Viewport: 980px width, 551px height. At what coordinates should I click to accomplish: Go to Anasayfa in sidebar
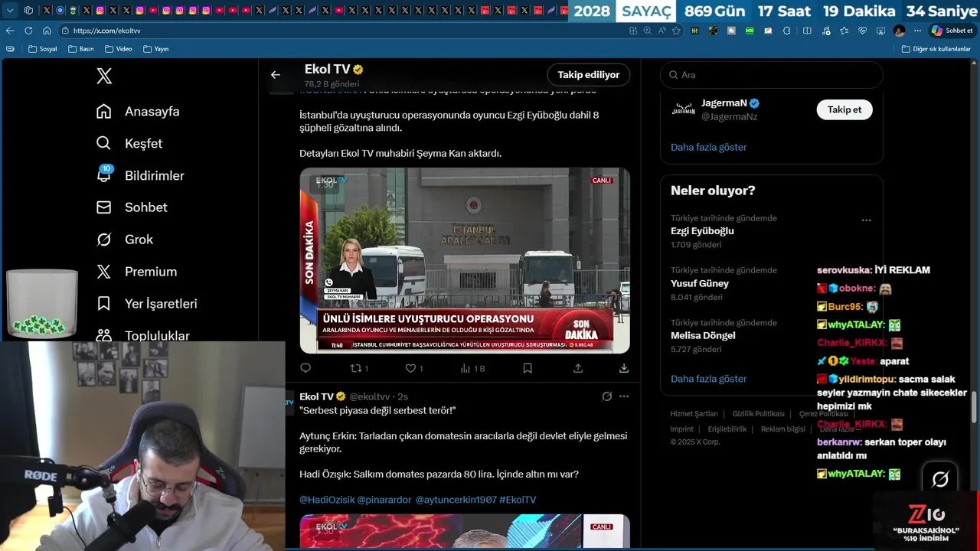[x=138, y=112]
